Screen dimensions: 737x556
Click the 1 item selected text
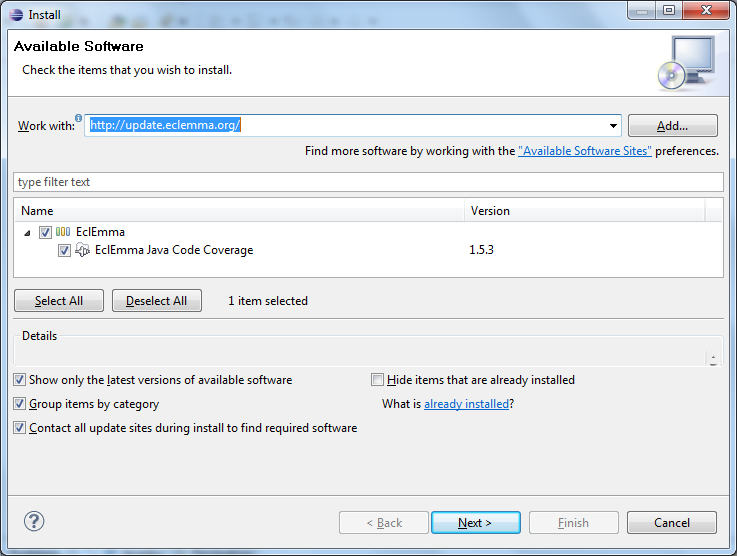pyautogui.click(x=268, y=301)
